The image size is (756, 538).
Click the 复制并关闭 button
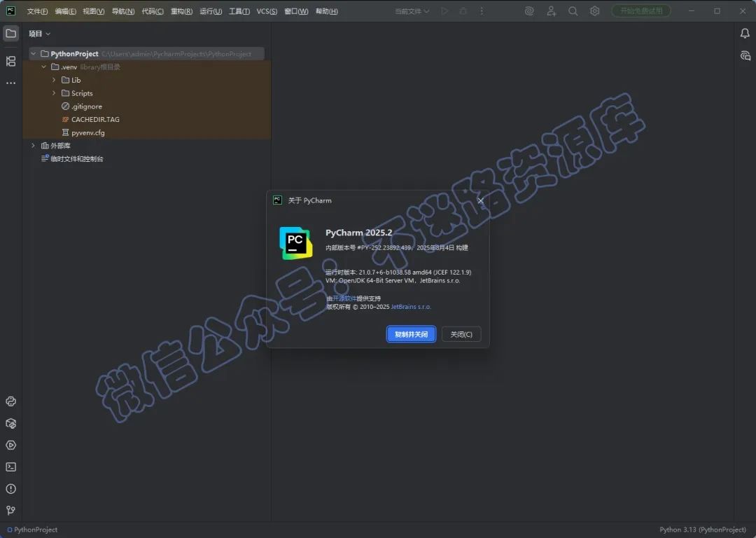pos(412,334)
